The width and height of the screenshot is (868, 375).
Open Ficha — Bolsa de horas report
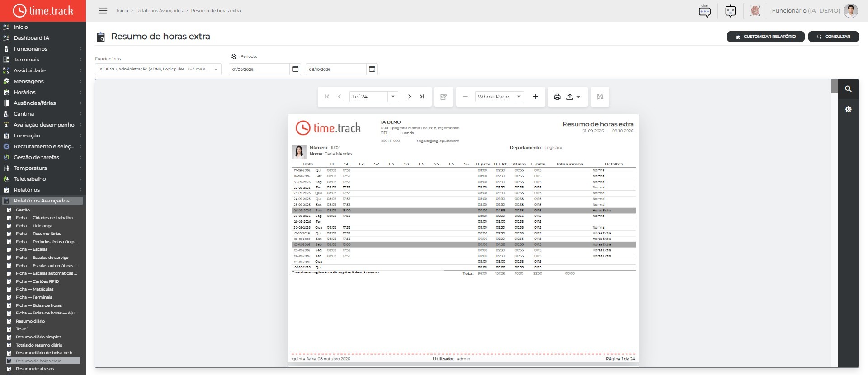(x=39, y=305)
